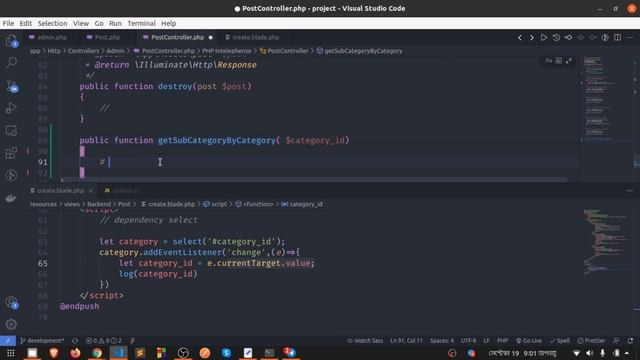Open the Firefox taskbar icon
This screenshot has height=360, width=640.
(x=75, y=353)
